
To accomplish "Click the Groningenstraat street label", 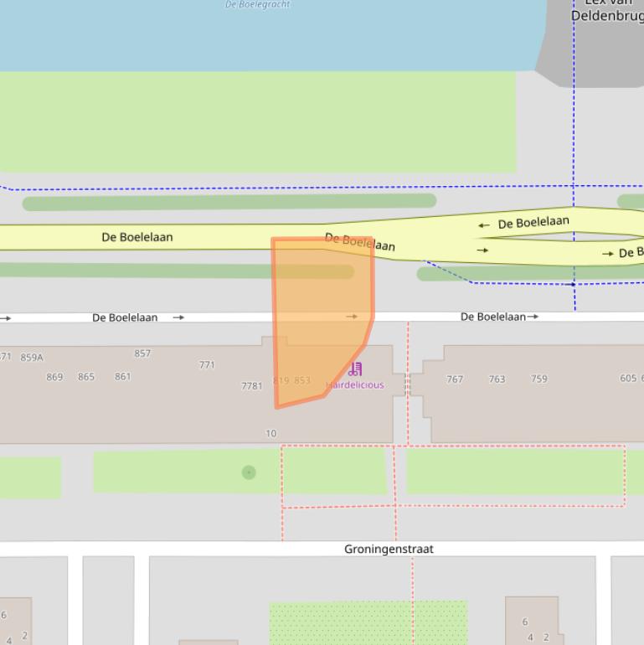I will tap(389, 550).
